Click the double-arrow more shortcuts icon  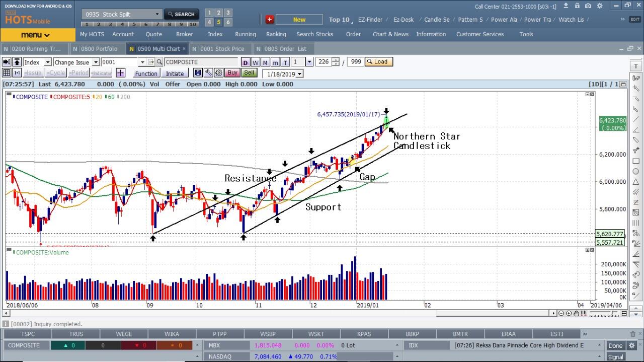pyautogui.click(x=622, y=19)
